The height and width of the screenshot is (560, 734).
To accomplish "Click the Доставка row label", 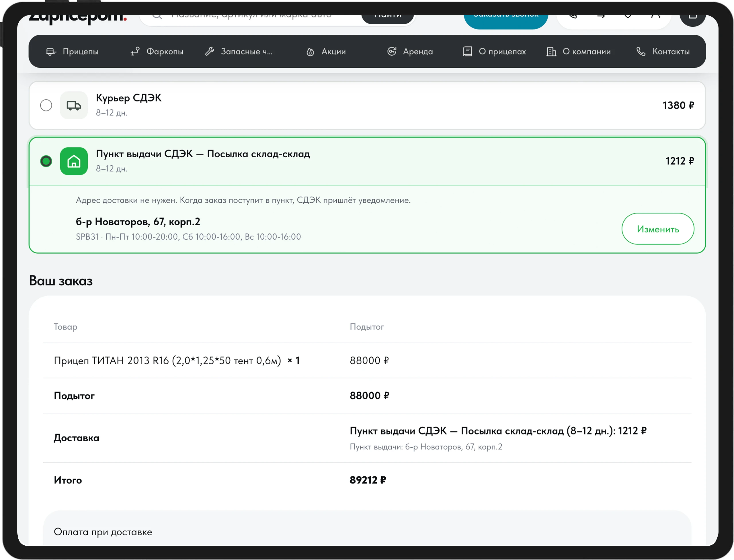I will [x=76, y=438].
